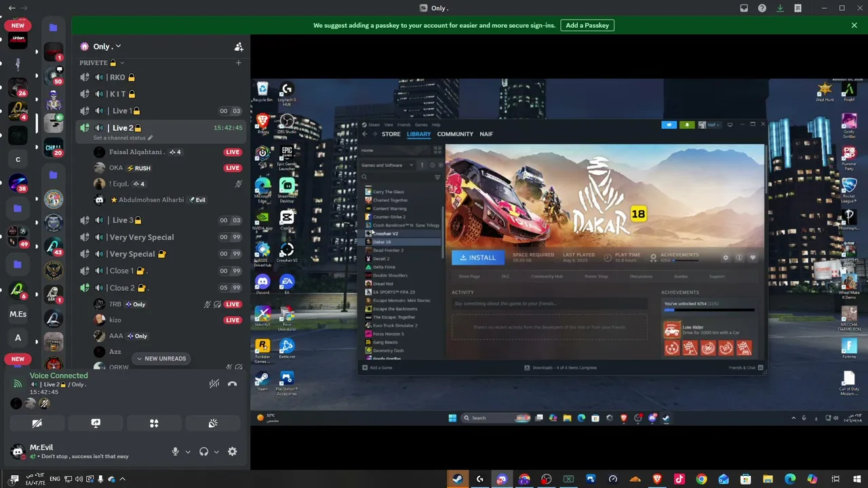This screenshot has height=488, width=868.
Task: Start an Activity button
Action: (154, 423)
